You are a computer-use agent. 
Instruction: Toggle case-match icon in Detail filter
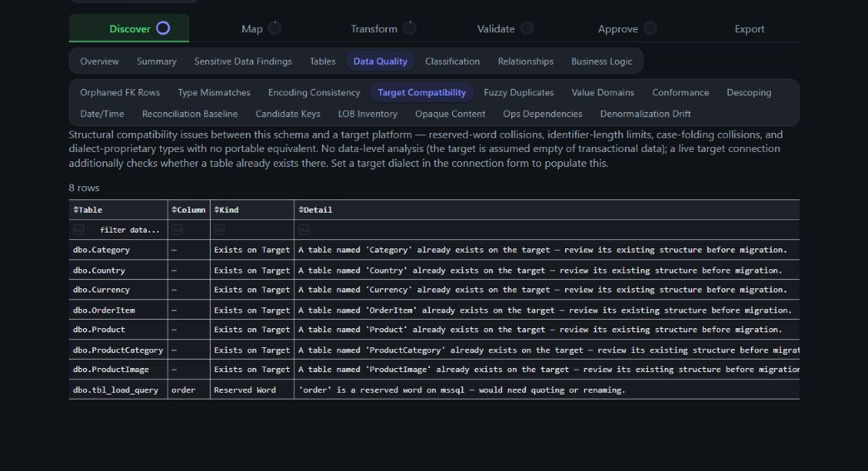[304, 229]
